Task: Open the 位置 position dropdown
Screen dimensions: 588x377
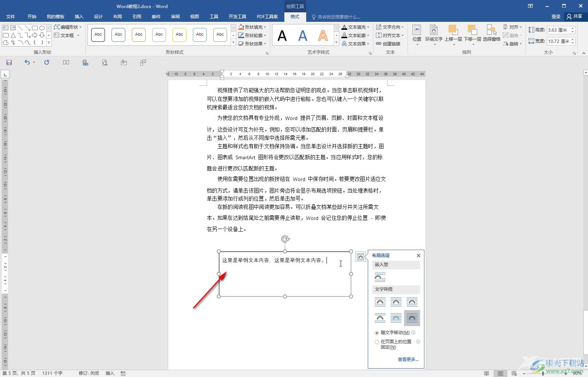Action: 417,35
